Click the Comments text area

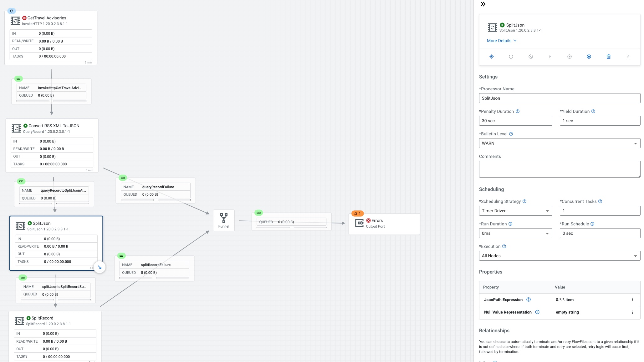coord(559,169)
